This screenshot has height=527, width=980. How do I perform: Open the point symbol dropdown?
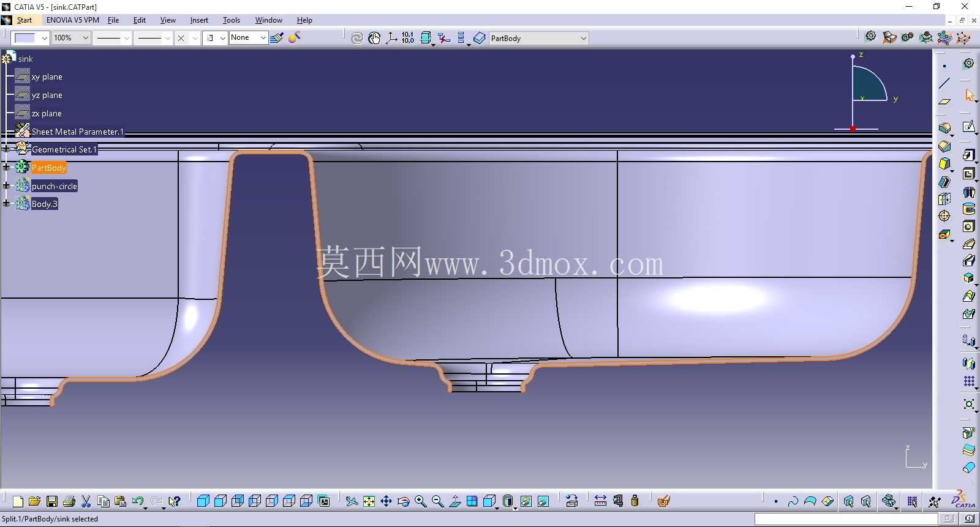point(195,38)
